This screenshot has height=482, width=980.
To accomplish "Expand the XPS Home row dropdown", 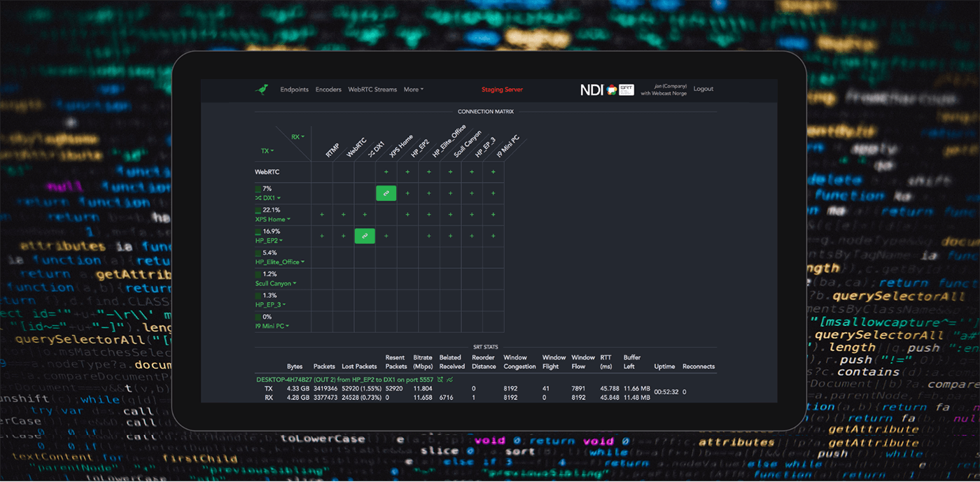I will [x=272, y=219].
